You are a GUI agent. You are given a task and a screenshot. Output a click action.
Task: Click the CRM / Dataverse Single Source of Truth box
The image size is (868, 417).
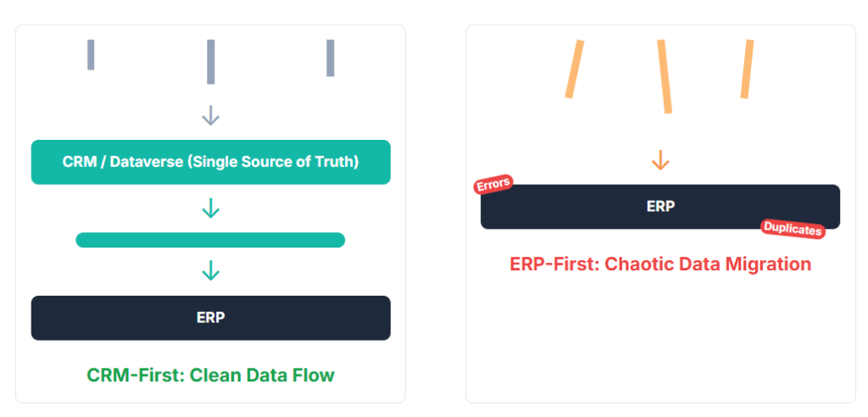pos(210,162)
